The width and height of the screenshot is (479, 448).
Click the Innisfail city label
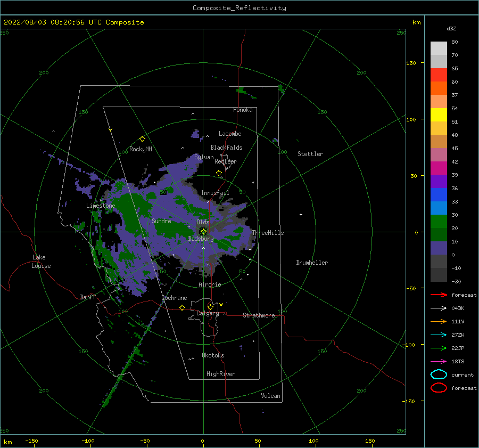coord(215,193)
